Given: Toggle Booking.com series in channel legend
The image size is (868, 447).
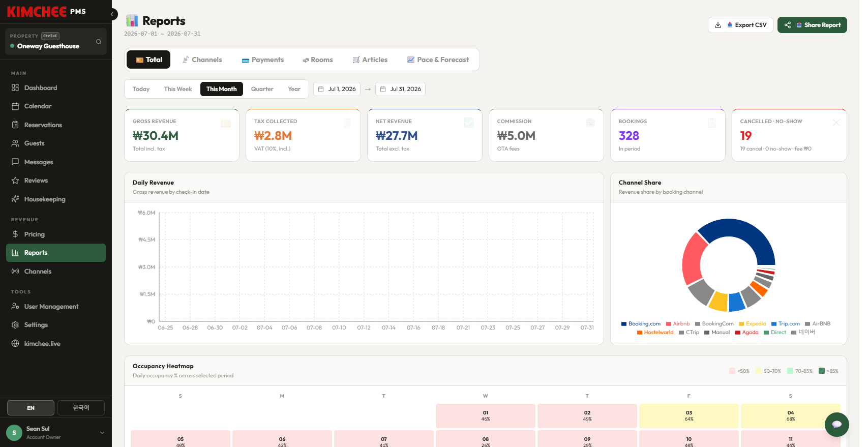Looking at the screenshot, I should tap(641, 324).
